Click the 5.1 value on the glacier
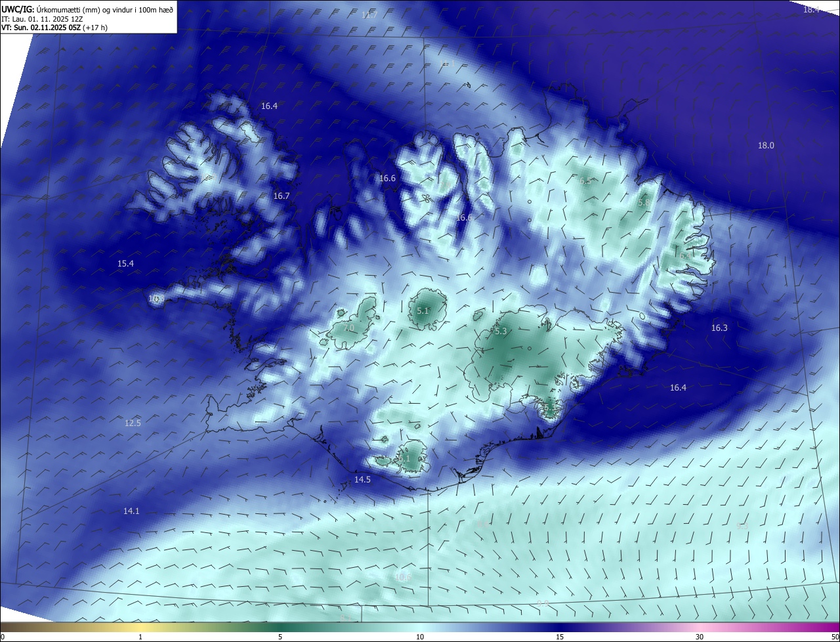 point(423,310)
